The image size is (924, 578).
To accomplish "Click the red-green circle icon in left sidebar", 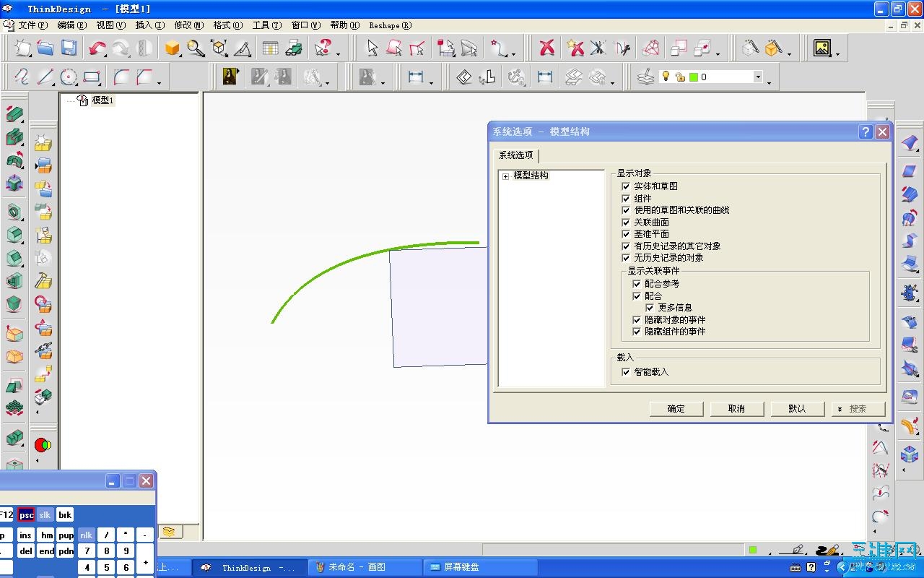I will coord(43,445).
